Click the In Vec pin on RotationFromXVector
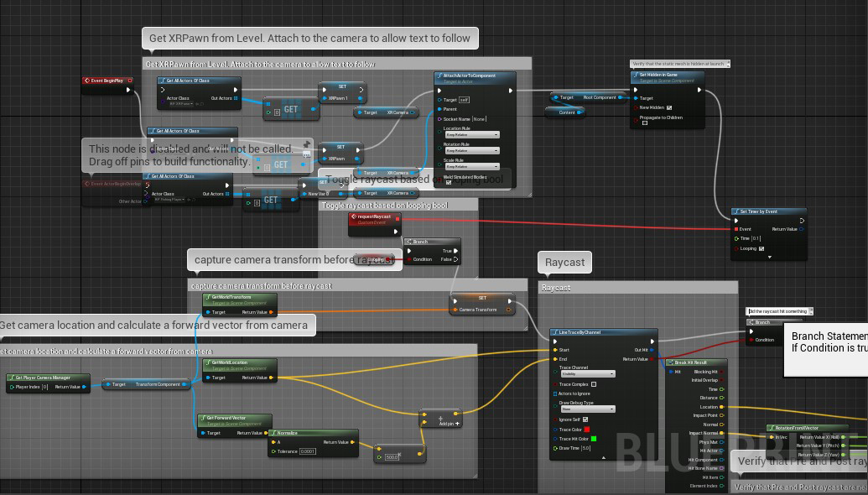The height and width of the screenshot is (495, 868). tap(772, 437)
